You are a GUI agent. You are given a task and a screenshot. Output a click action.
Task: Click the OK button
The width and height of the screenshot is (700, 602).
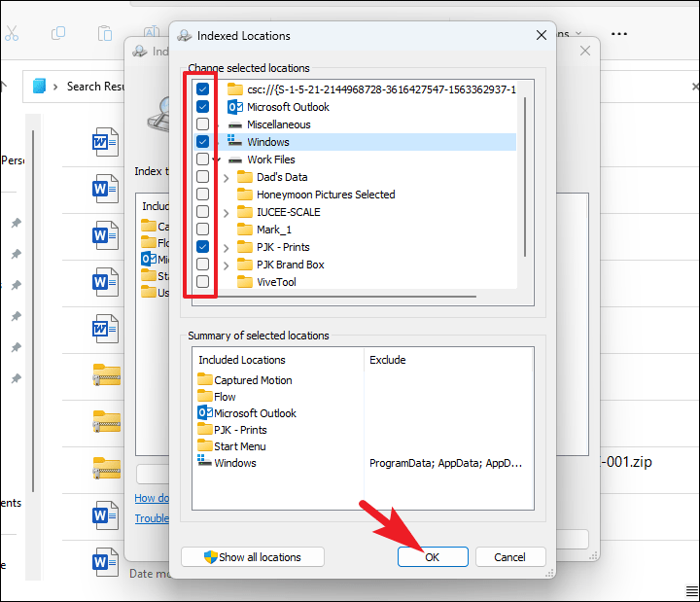point(433,557)
